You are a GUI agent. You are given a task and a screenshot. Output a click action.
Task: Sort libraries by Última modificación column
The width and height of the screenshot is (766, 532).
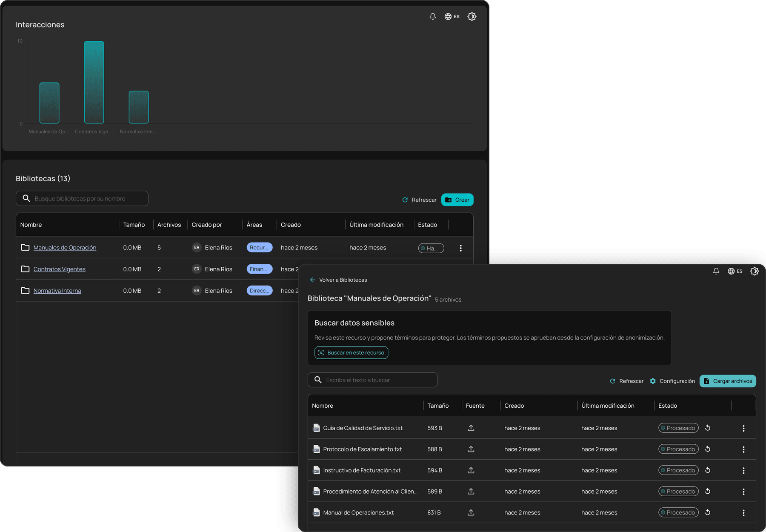point(377,225)
